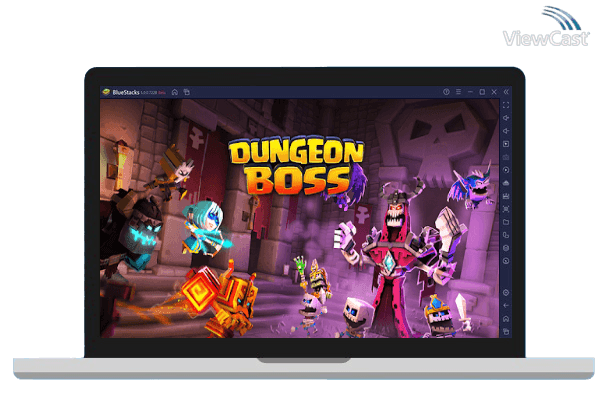Go back using the sidebar arrow icon

(506, 306)
